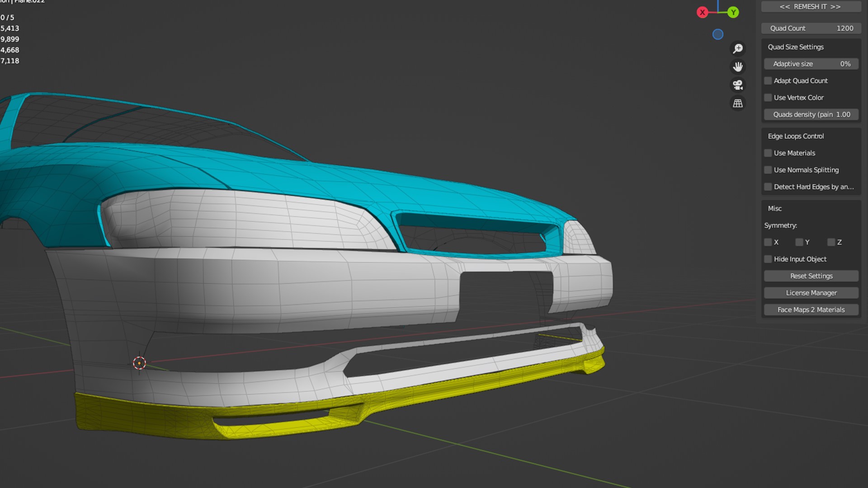Click blue Z axis gizmo circle

(x=718, y=34)
